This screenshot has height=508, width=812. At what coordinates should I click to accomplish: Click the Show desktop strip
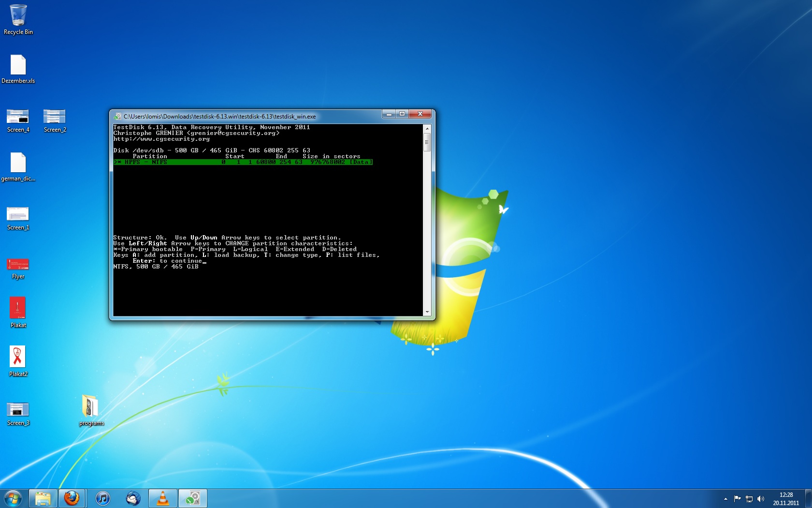point(808,498)
